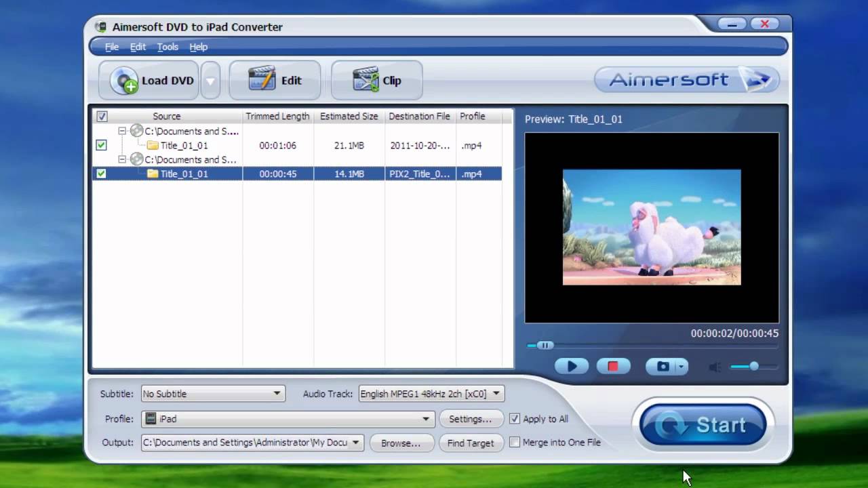Image resolution: width=868 pixels, height=488 pixels.
Task: Open the Audio Track dropdown
Action: (431, 393)
